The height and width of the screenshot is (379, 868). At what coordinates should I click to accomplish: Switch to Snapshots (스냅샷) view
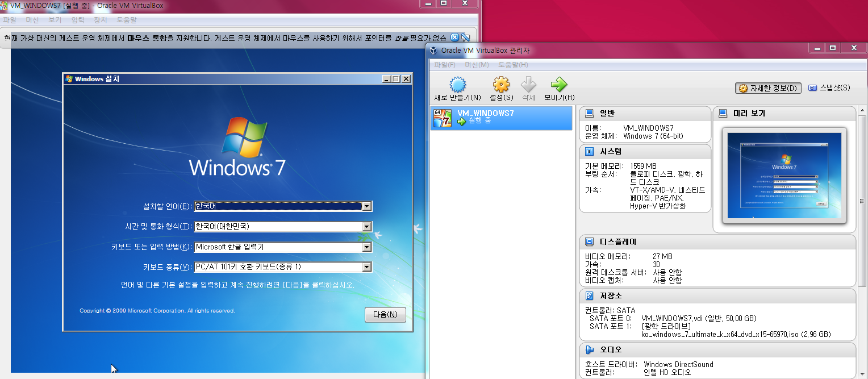pos(829,88)
